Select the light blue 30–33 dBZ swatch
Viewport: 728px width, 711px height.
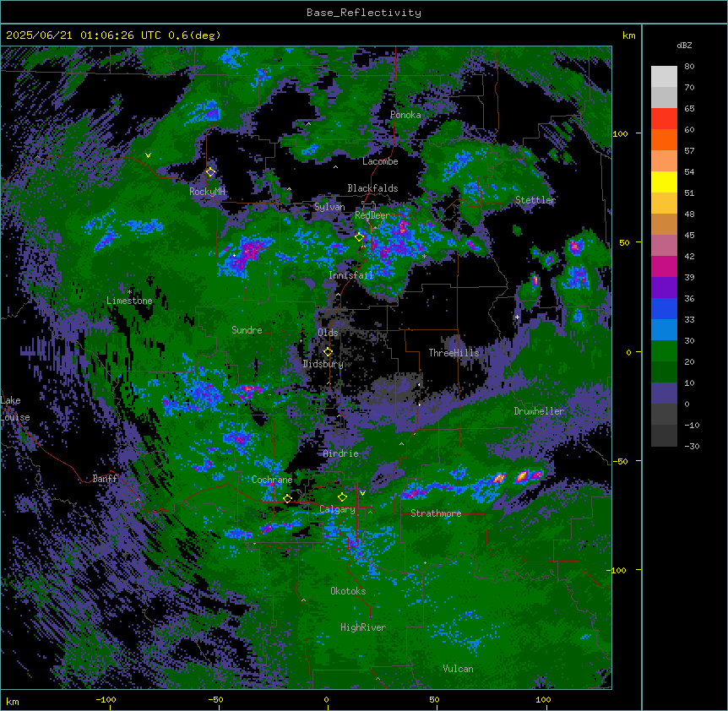[x=664, y=330]
